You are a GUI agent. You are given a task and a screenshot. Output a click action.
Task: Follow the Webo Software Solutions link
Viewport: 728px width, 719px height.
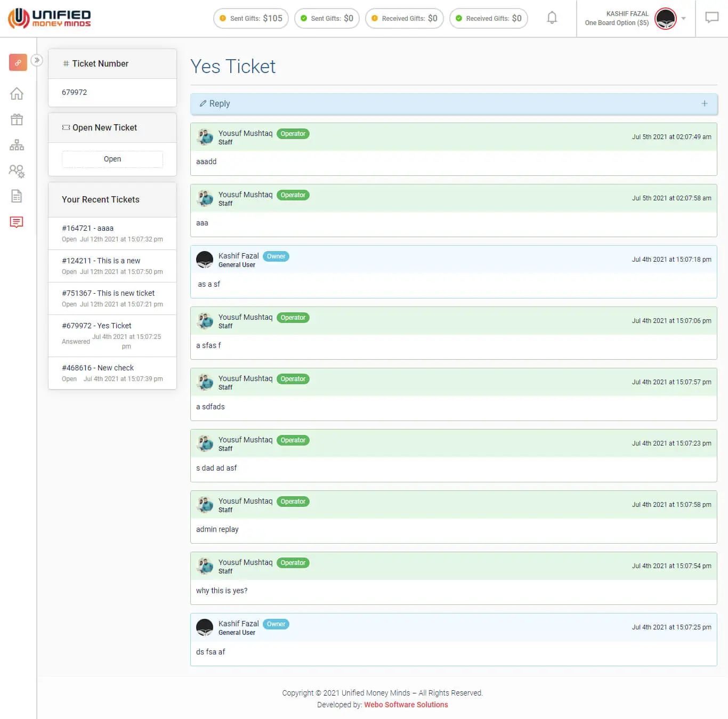(x=406, y=705)
